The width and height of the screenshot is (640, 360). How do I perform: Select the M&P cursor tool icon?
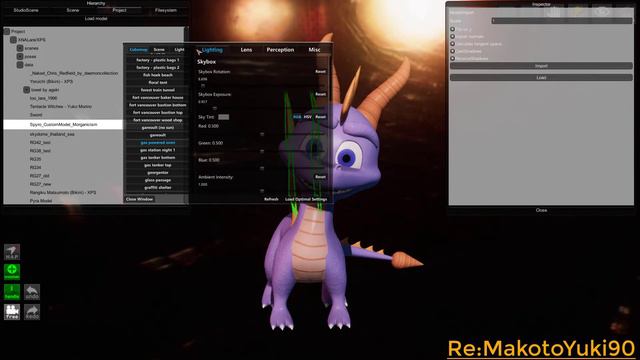(x=12, y=252)
